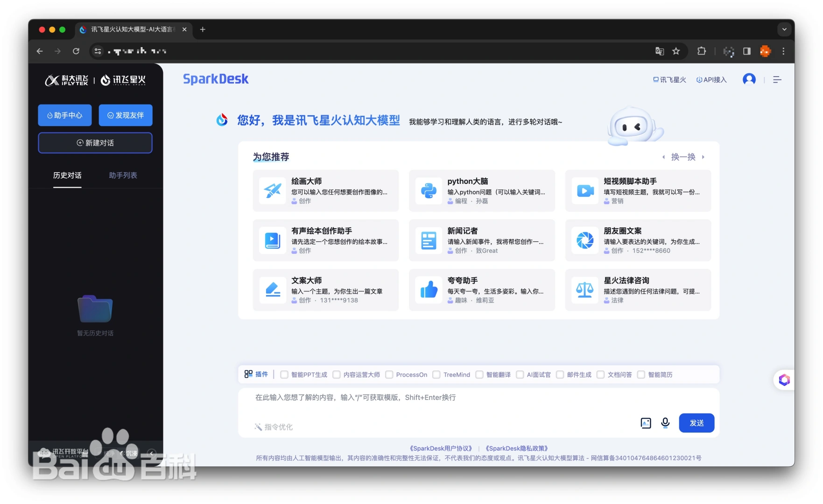Show previous recommendations with left arrow
Viewport: 823px width, 504px height.
(663, 157)
